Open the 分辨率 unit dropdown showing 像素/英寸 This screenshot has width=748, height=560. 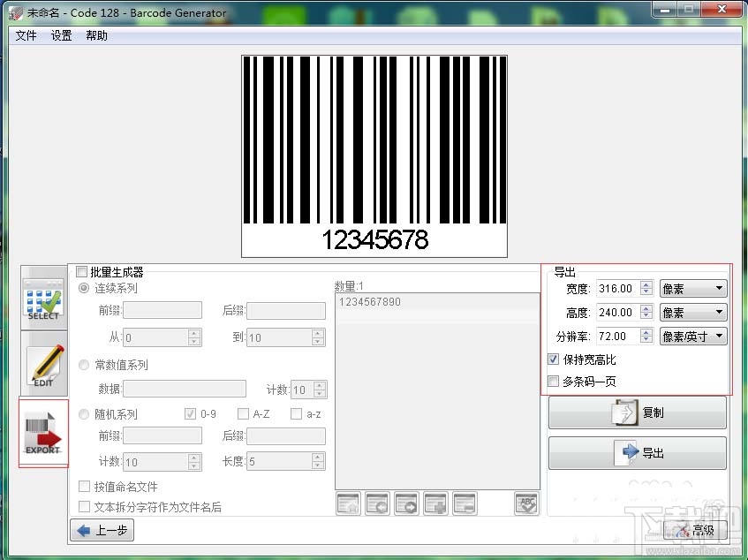coord(693,336)
